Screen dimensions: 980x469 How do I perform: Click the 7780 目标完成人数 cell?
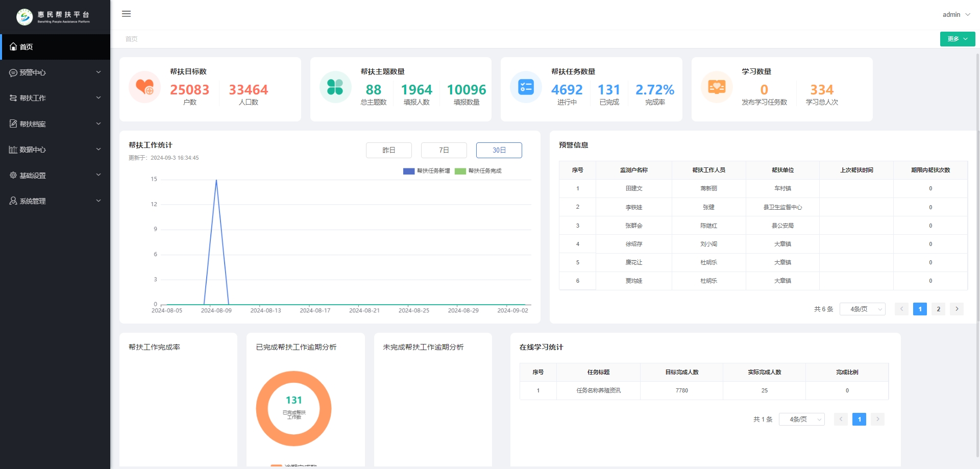[682, 390]
